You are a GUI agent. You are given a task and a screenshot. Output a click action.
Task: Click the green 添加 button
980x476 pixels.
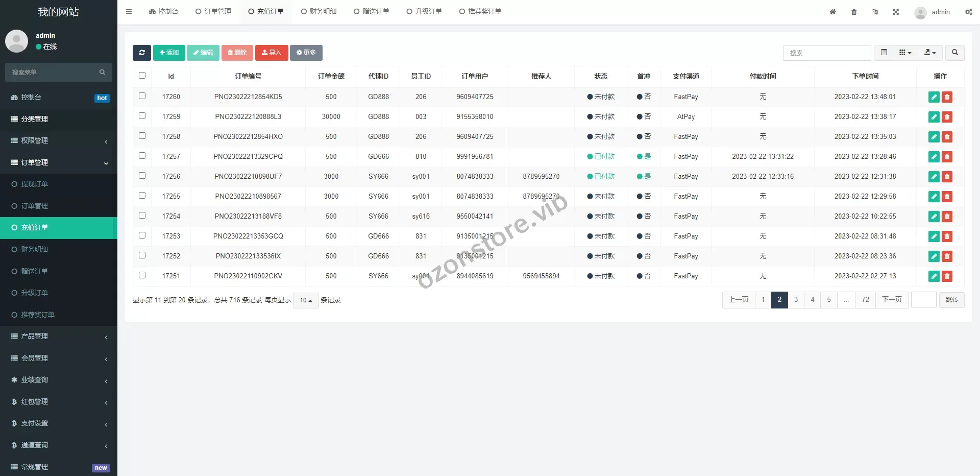pyautogui.click(x=169, y=53)
